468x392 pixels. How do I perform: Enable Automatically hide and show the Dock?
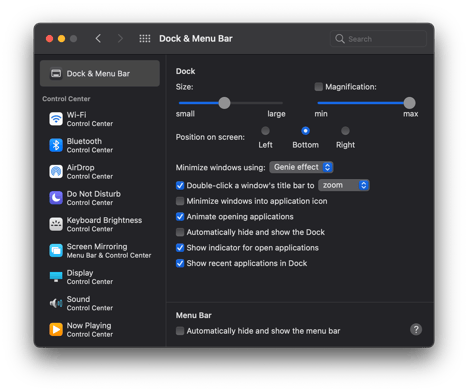coord(180,232)
